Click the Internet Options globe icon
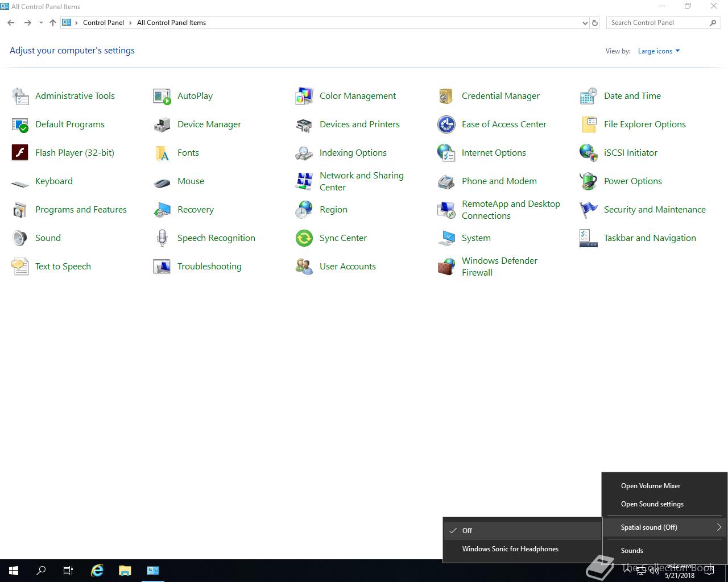The width and height of the screenshot is (728, 582). click(x=446, y=153)
